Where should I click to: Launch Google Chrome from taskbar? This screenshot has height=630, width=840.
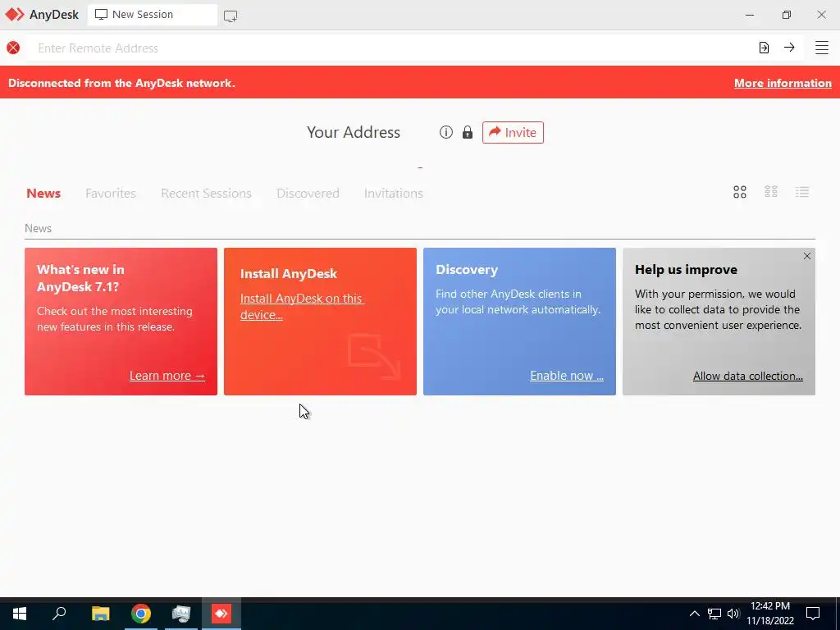coord(141,614)
